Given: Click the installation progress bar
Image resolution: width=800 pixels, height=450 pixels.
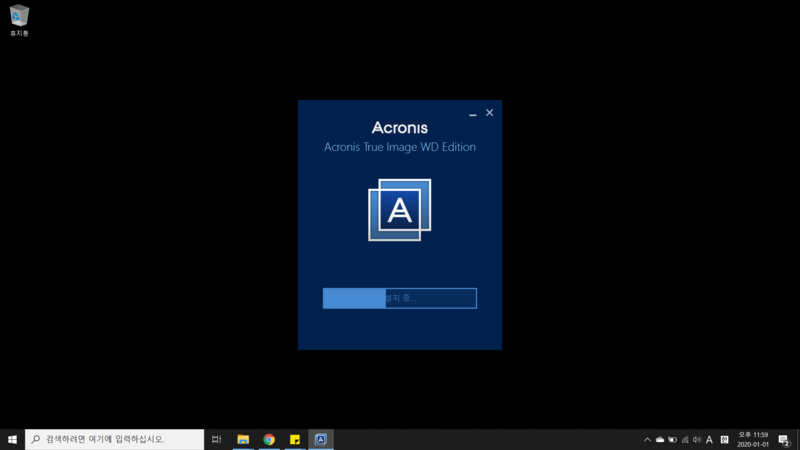Looking at the screenshot, I should click(x=399, y=298).
